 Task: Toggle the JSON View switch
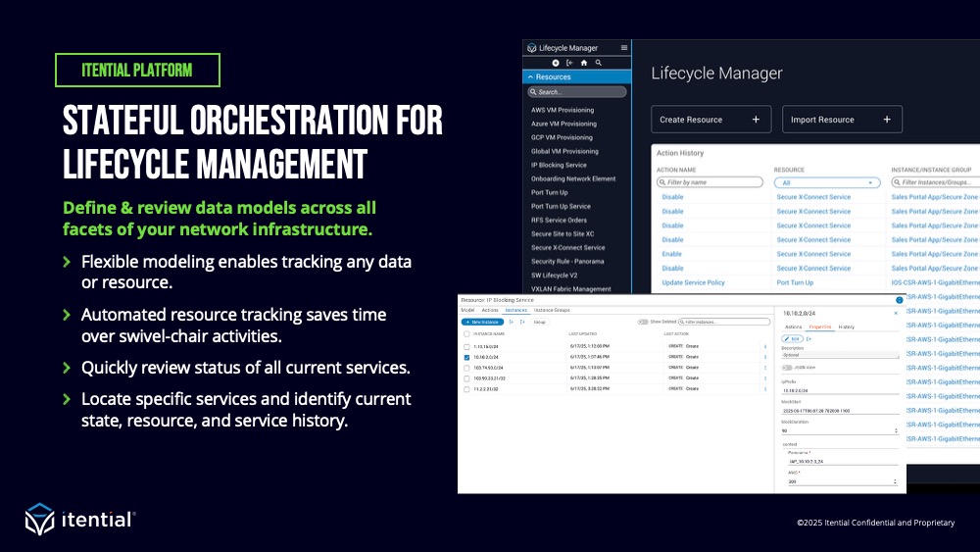coord(787,368)
